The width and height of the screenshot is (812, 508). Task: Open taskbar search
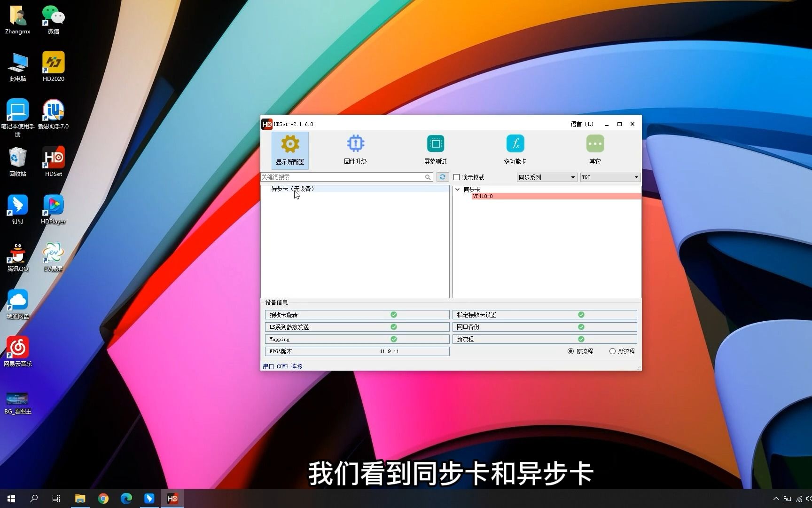[34, 499]
